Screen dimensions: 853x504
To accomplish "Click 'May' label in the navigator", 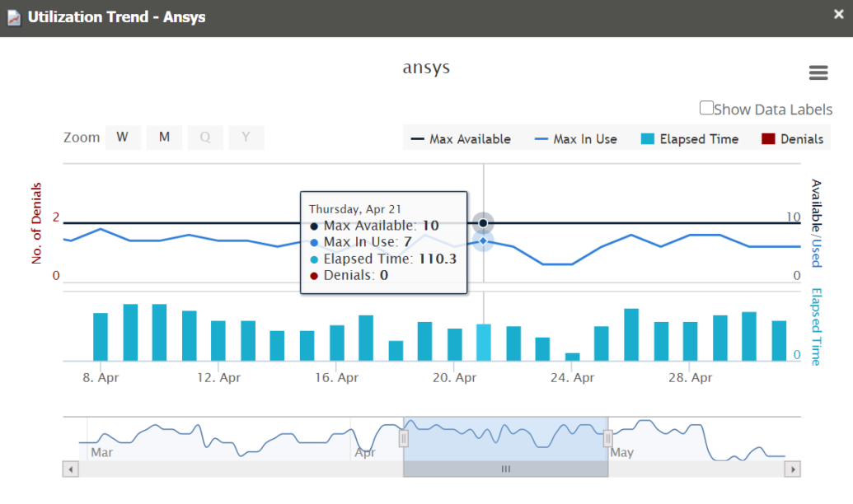I will tap(621, 452).
